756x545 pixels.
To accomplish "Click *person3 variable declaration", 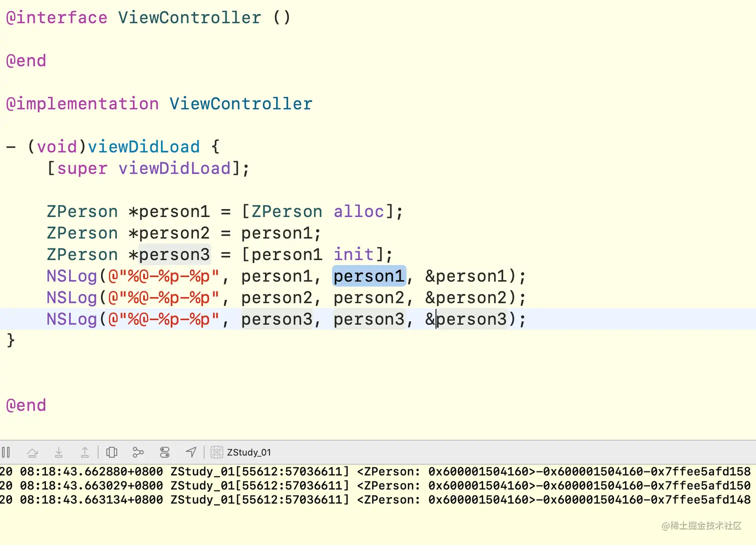I will click(x=169, y=254).
